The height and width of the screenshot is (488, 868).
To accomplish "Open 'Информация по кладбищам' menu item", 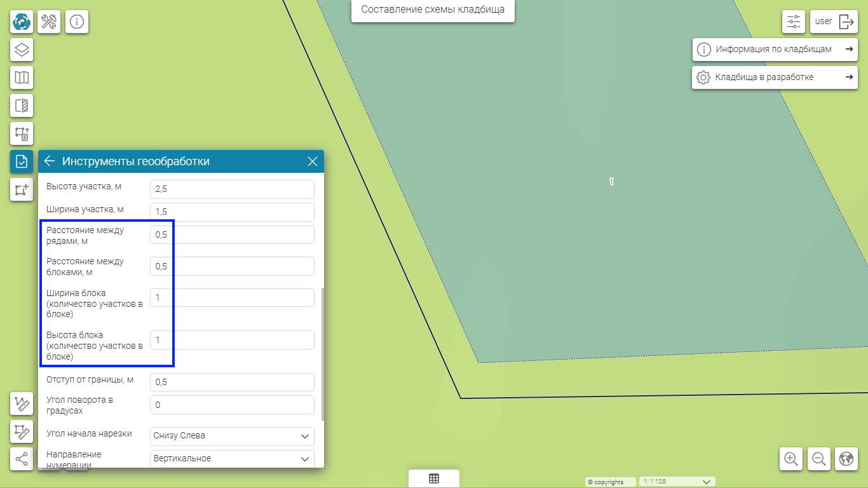I will (x=775, y=50).
